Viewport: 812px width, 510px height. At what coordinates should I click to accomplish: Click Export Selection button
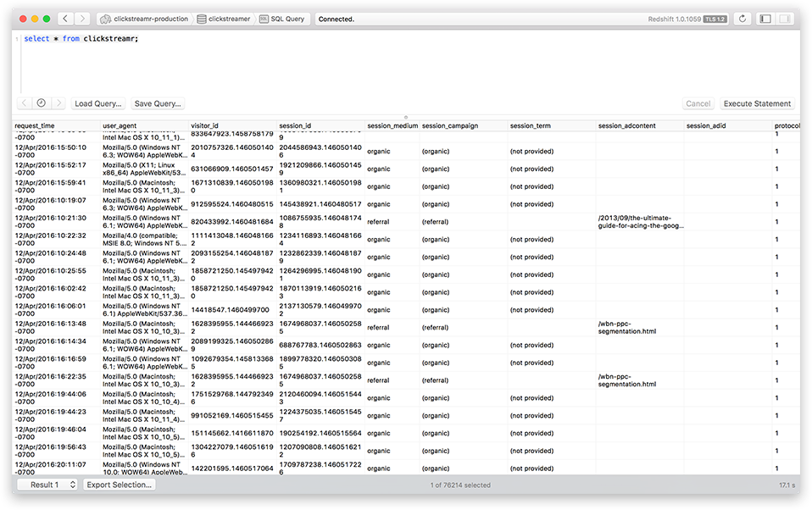(120, 485)
